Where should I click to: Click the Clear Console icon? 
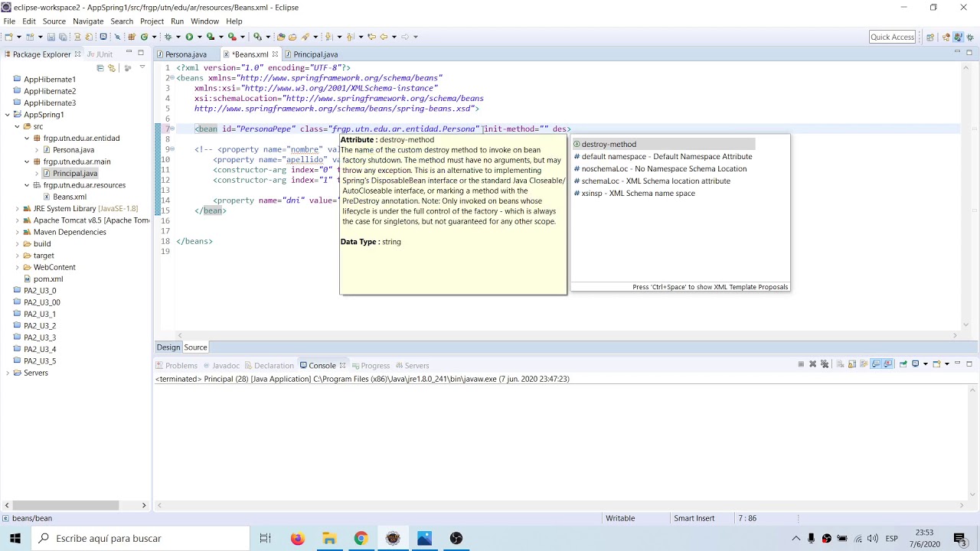coord(840,364)
